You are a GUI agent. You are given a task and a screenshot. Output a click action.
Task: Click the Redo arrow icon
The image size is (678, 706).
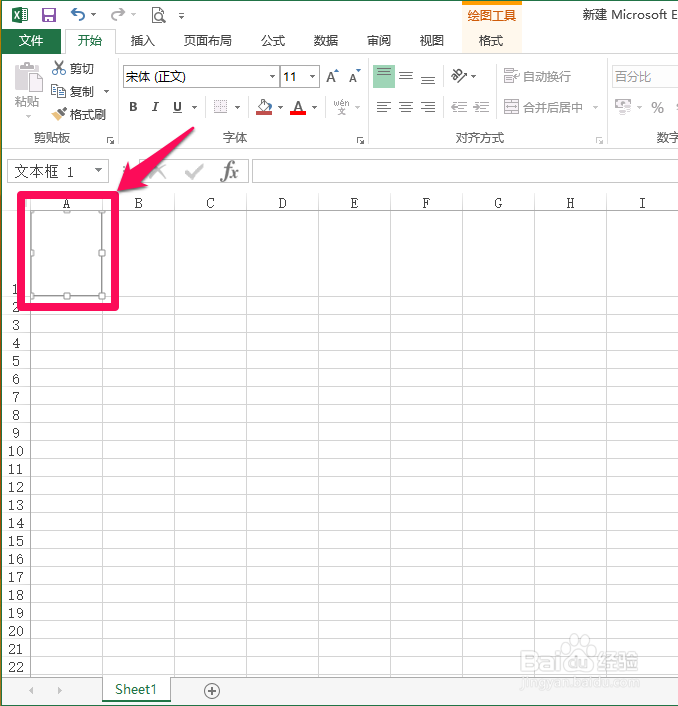point(118,14)
